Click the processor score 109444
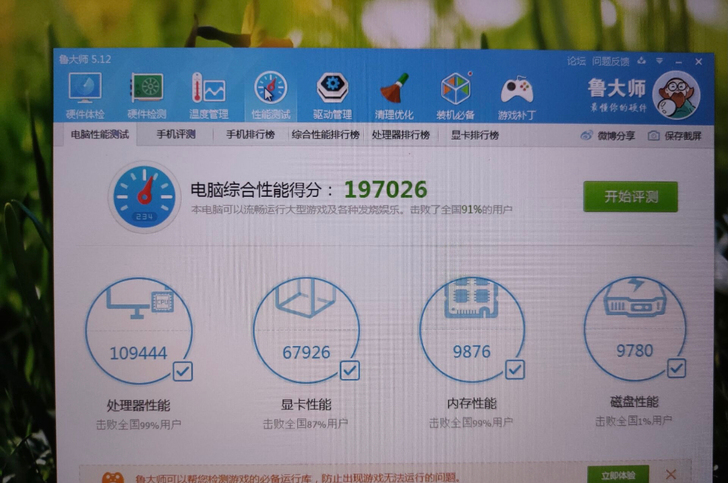The image size is (728, 483). coord(138,353)
